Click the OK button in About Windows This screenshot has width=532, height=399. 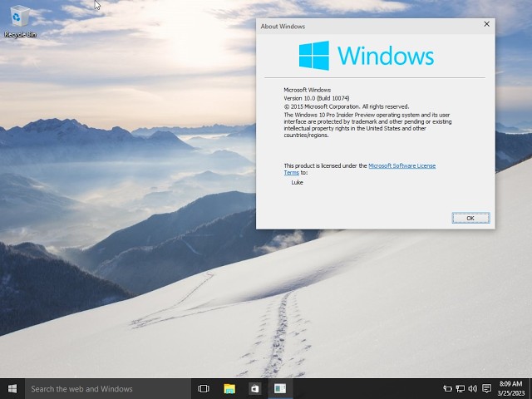pyautogui.click(x=470, y=218)
